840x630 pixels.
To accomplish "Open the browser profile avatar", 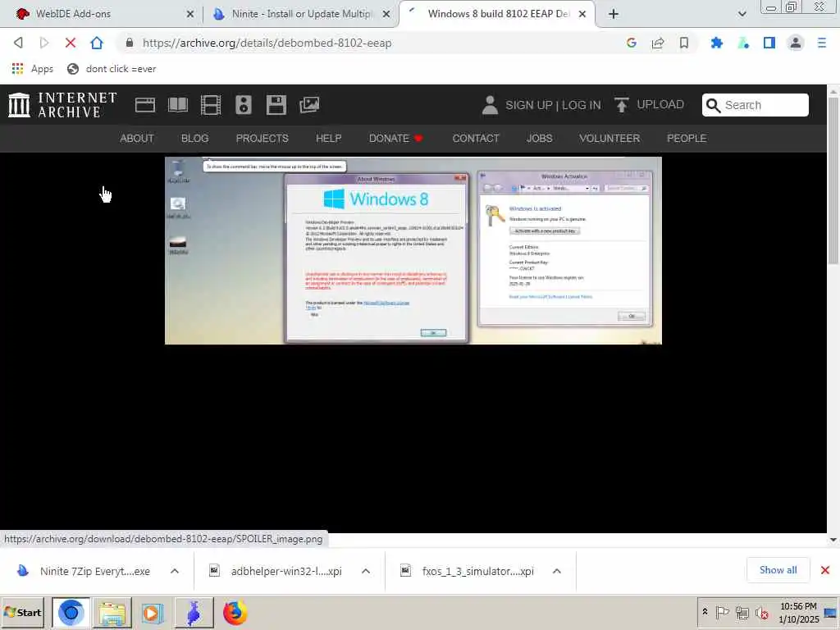I will click(x=796, y=43).
